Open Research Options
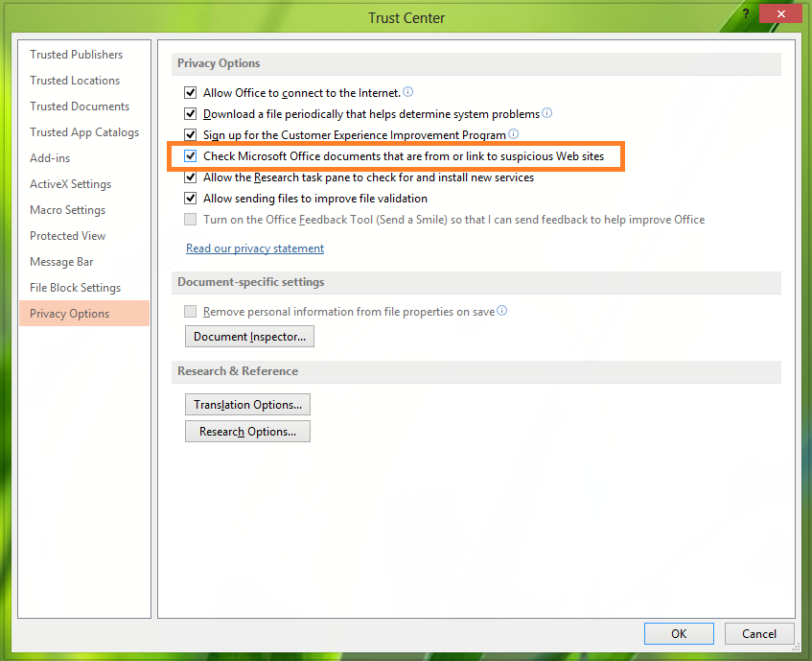This screenshot has width=812, height=661. click(247, 431)
